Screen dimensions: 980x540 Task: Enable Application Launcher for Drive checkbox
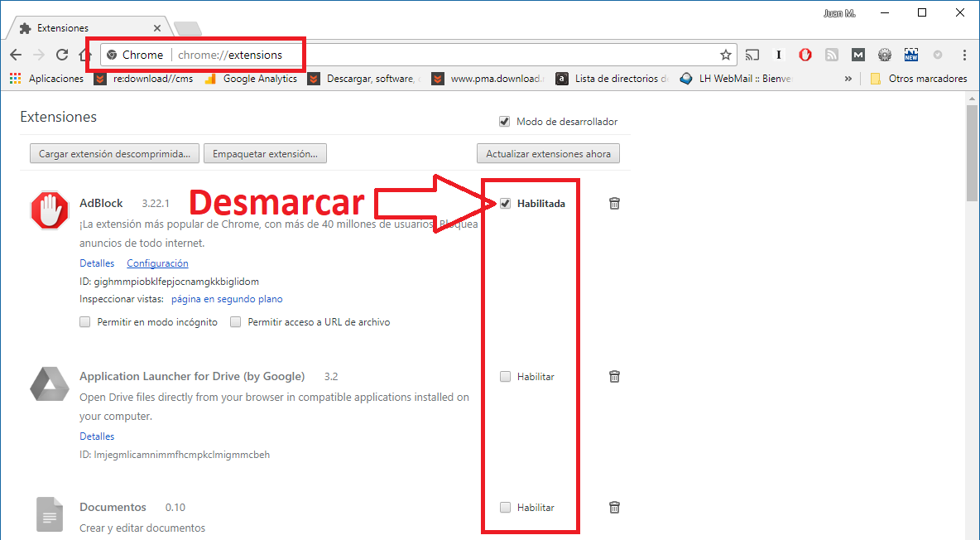pyautogui.click(x=505, y=376)
